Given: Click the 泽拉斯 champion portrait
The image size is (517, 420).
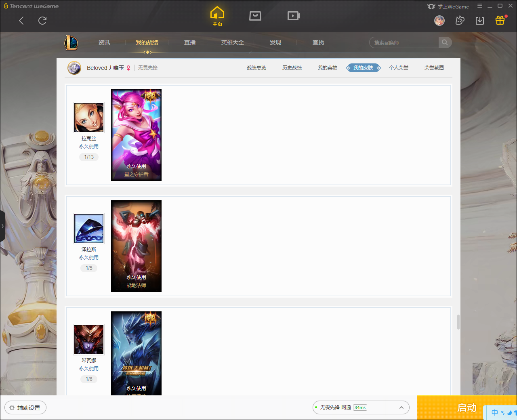Looking at the screenshot, I should 89,229.
